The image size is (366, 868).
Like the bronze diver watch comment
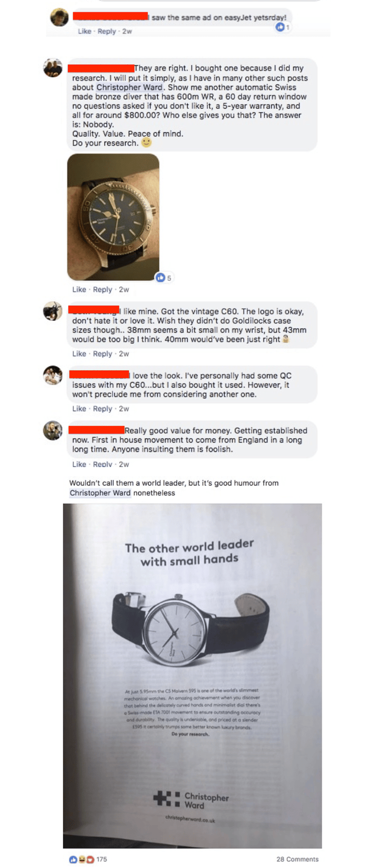[79, 289]
